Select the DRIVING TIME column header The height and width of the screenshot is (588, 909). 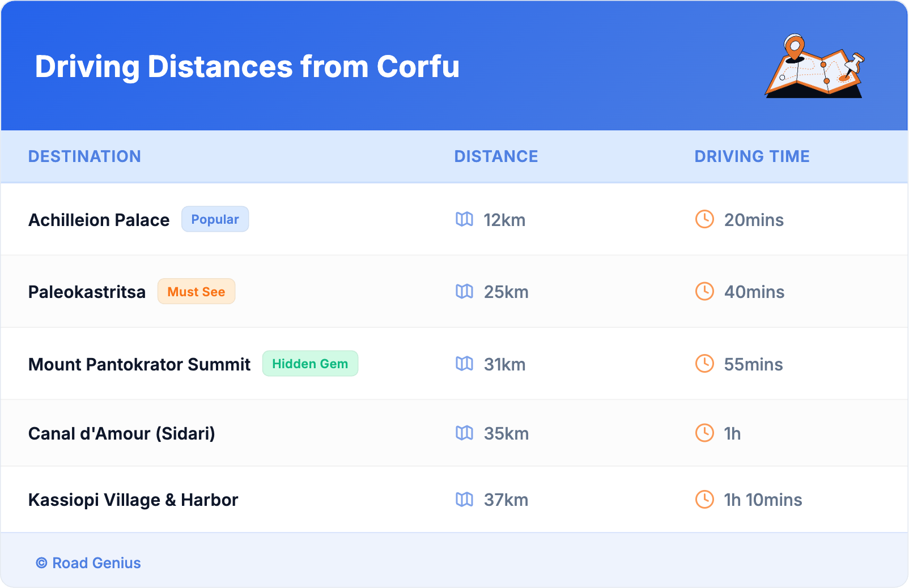[x=752, y=156]
